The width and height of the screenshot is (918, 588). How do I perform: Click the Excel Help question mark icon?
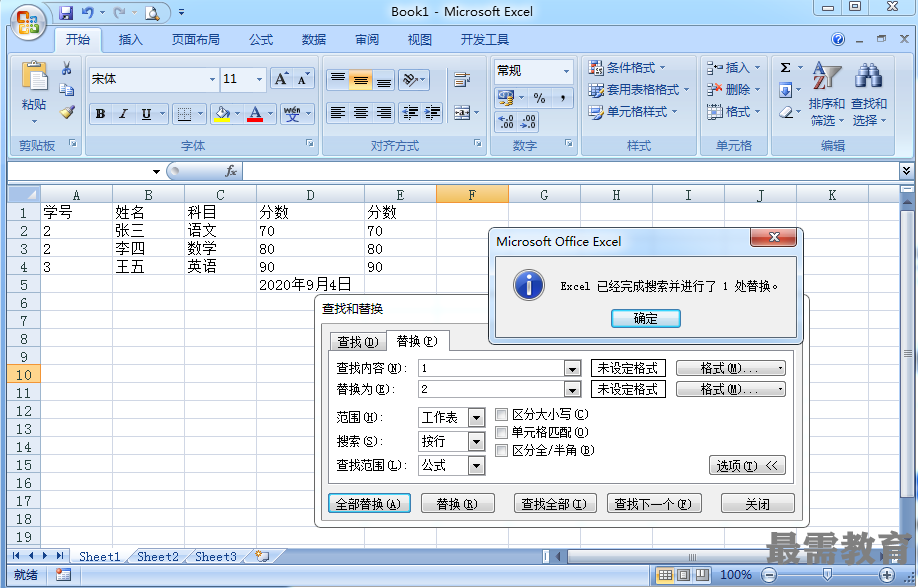tap(838, 39)
